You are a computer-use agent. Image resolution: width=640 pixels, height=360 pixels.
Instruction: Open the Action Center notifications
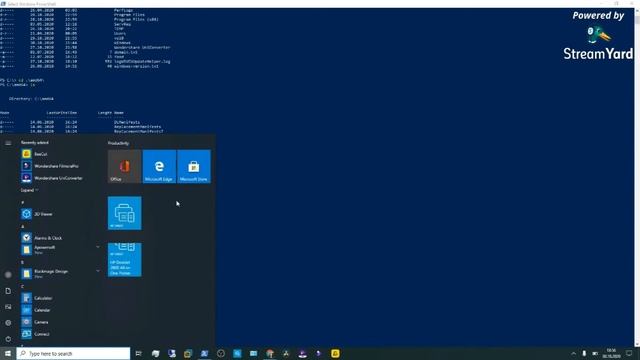coord(629,353)
